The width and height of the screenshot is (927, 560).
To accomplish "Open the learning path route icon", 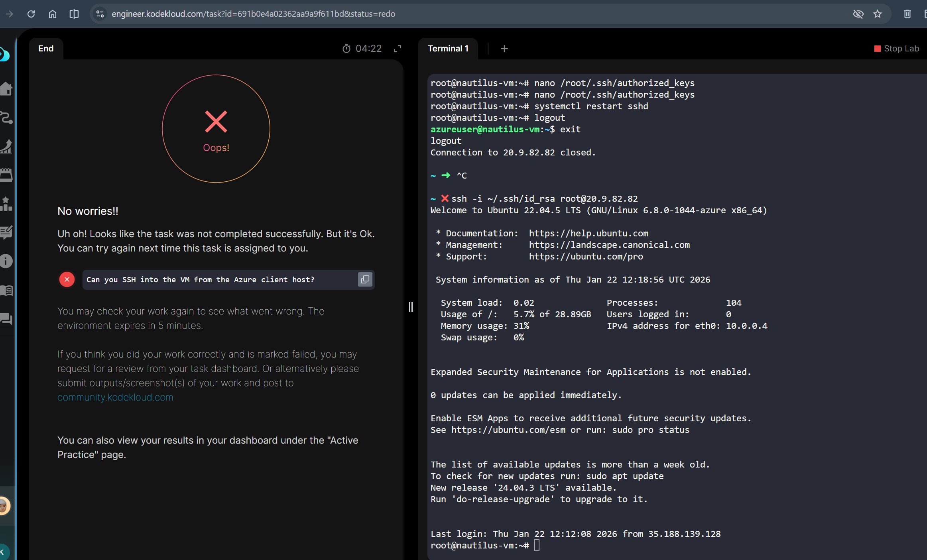I will click(6, 118).
